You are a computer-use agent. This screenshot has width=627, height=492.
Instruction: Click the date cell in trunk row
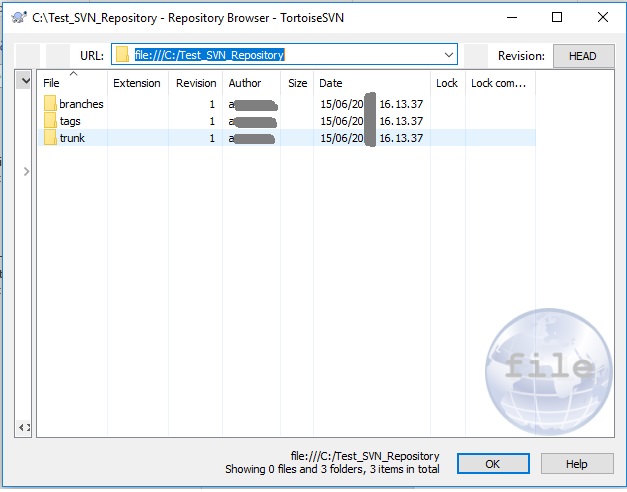click(x=371, y=138)
